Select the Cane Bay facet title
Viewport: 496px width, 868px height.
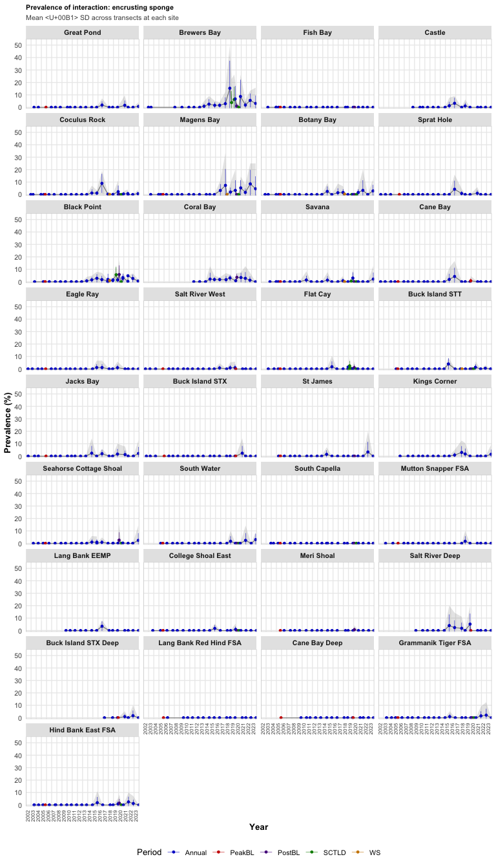[435, 207]
